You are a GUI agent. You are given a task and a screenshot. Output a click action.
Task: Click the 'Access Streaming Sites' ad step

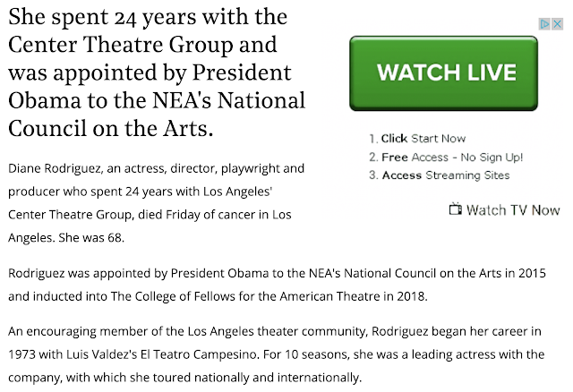pos(440,175)
